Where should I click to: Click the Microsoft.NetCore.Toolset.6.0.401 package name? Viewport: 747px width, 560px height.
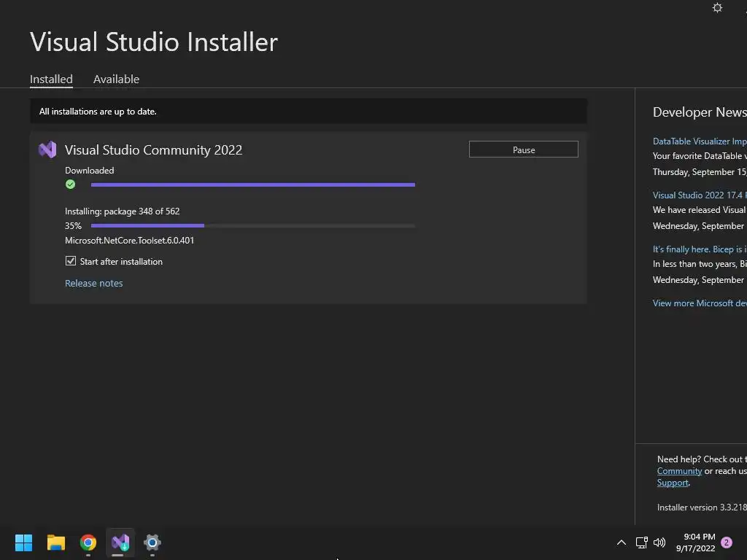click(x=130, y=241)
